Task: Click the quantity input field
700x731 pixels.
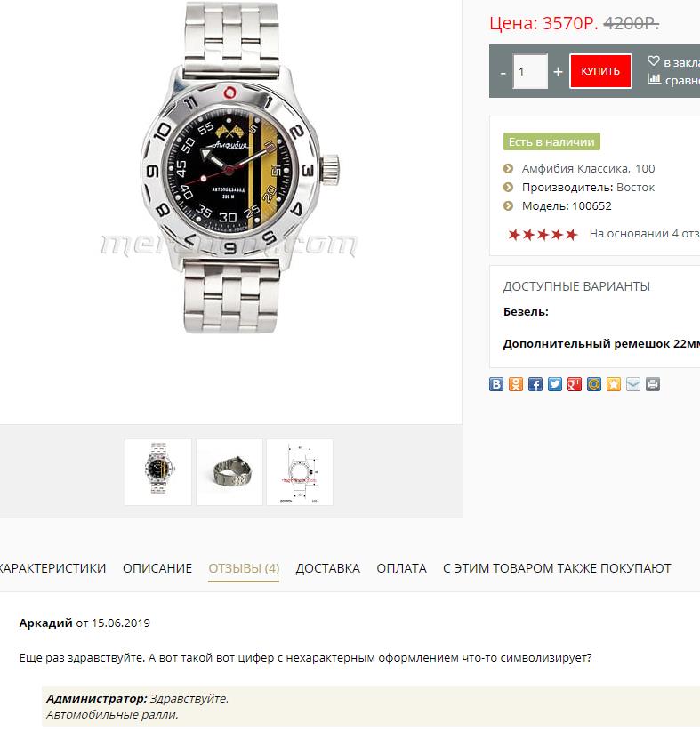Action: (x=530, y=71)
